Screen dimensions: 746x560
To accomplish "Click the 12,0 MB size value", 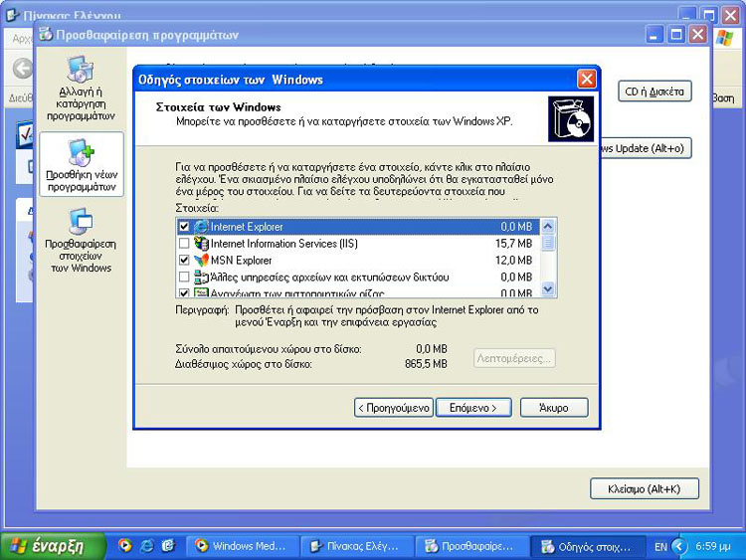I will pyautogui.click(x=513, y=261).
